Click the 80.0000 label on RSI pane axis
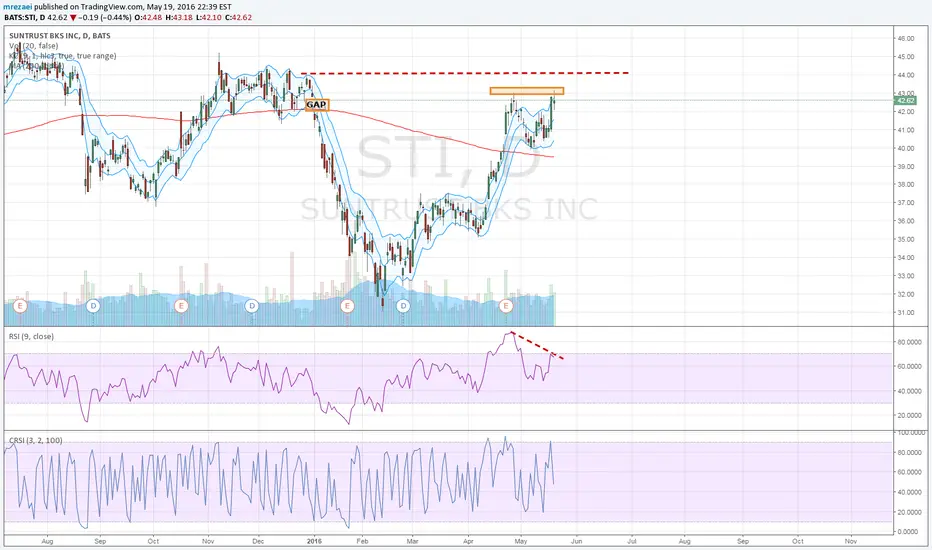 click(908, 342)
